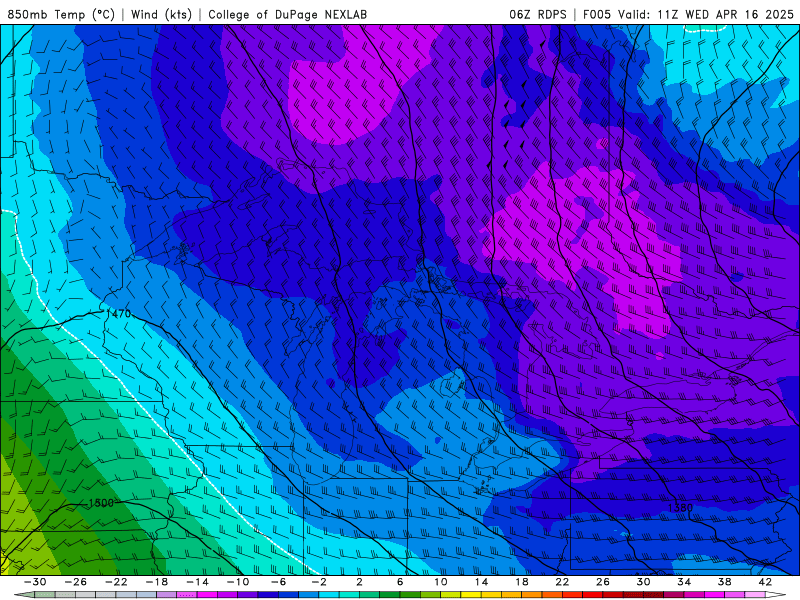The height and width of the screenshot is (600, 800).
Task: Click the '850mb Temp (°C)' title text
Action: click(x=61, y=15)
